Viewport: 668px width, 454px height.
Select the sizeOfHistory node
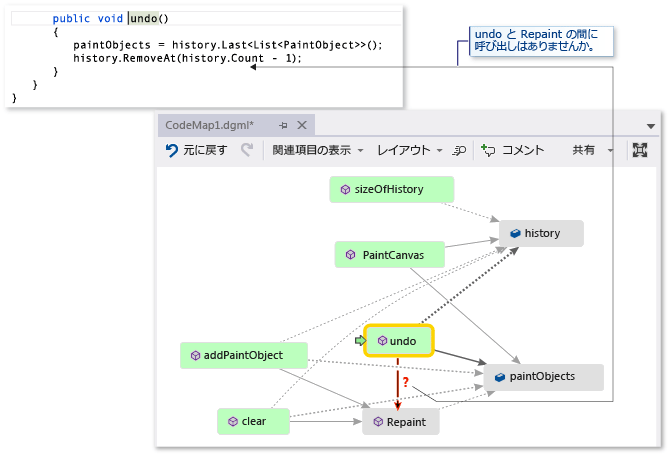[x=392, y=190]
